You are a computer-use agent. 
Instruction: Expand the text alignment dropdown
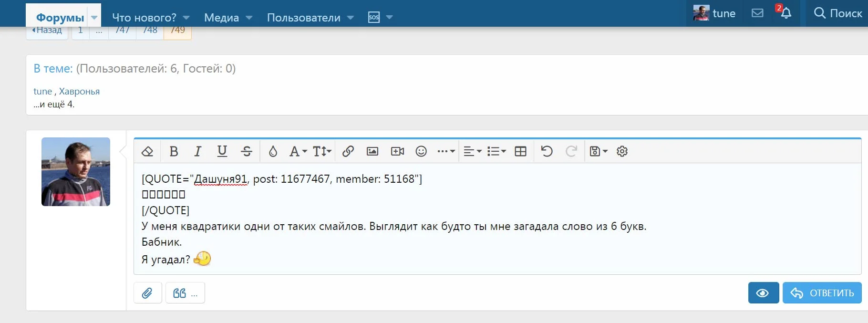(472, 152)
